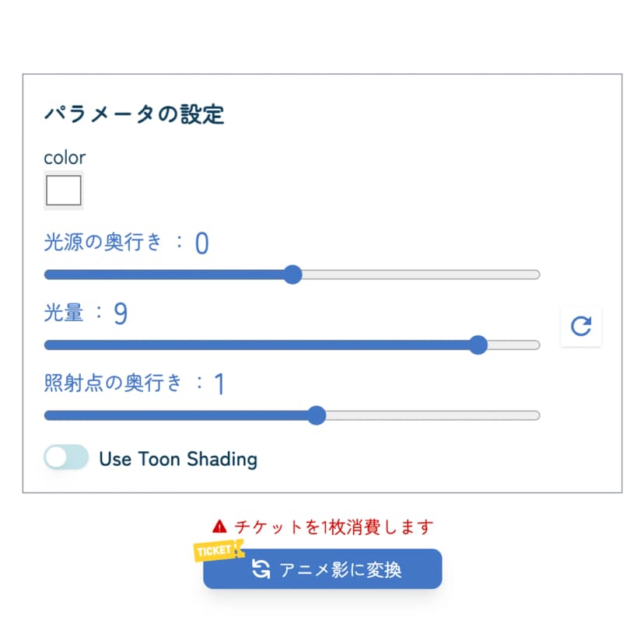
Task: Click the yellow TICKET badge icon
Action: [217, 550]
